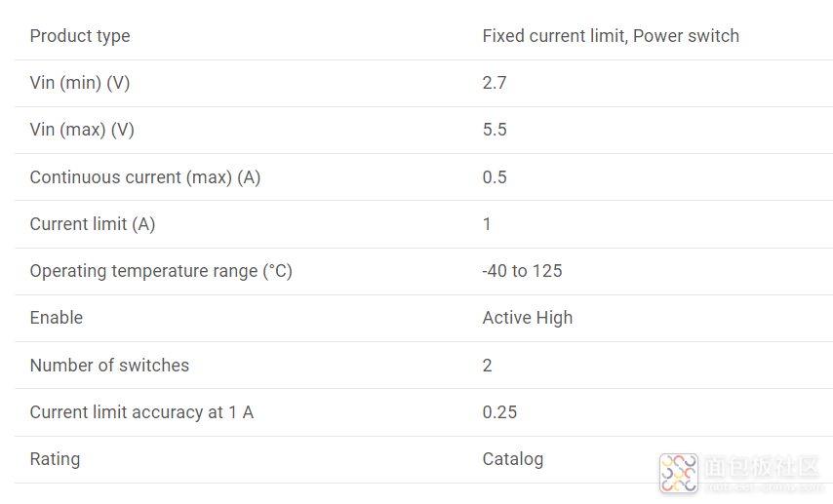Viewport: 833px width, 504px height.
Task: Select the Enable row label
Action: [57, 318]
